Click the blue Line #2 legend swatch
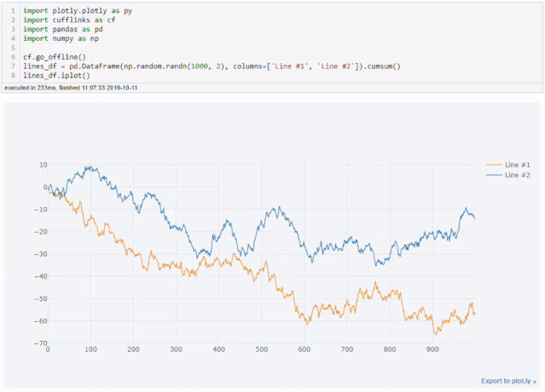 (x=493, y=175)
